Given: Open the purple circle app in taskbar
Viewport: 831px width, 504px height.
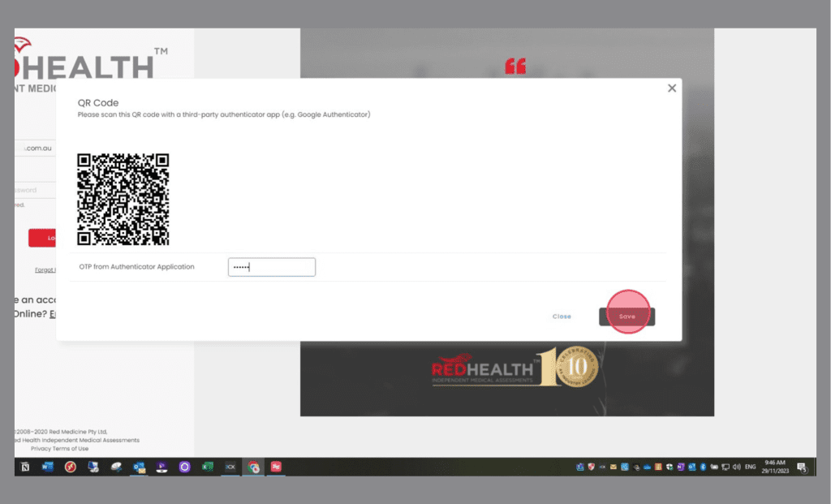Looking at the screenshot, I should (185, 467).
